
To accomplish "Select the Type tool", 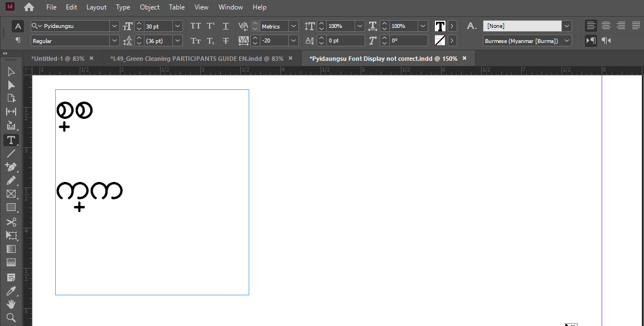I will tap(11, 140).
